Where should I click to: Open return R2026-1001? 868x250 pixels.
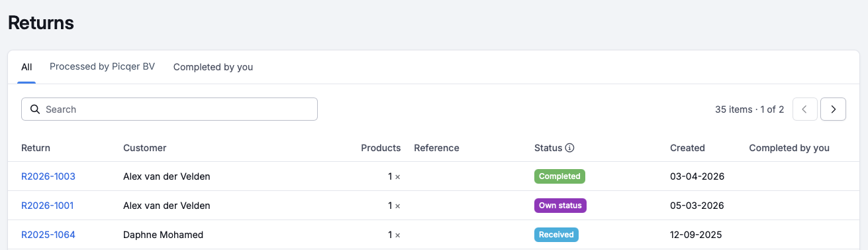[x=48, y=206]
